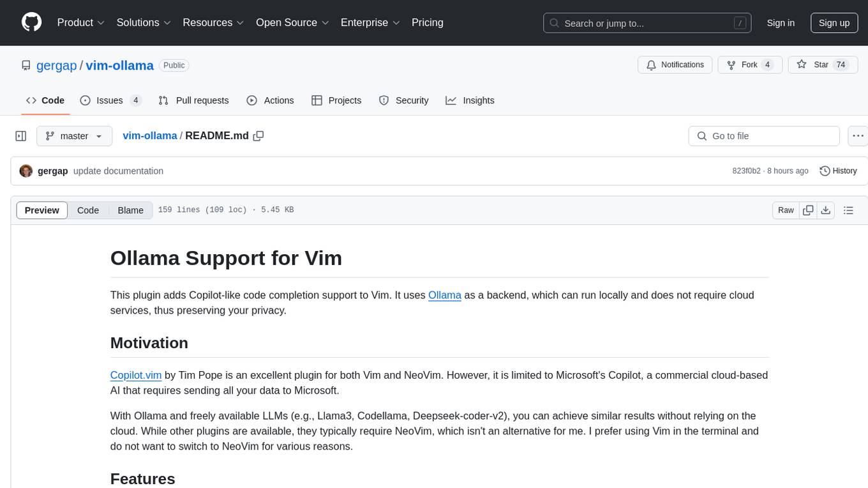
Task: Expand the Resources menu
Action: (213, 22)
